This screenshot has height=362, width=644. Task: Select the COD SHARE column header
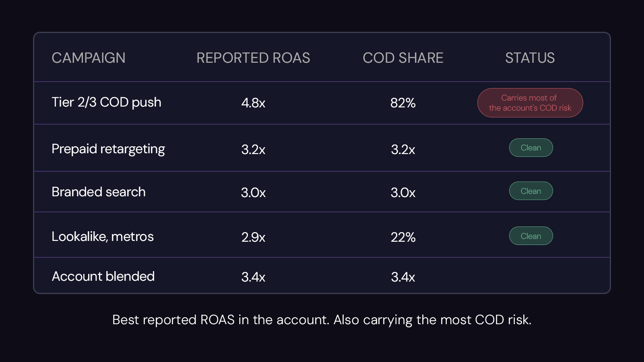click(403, 58)
